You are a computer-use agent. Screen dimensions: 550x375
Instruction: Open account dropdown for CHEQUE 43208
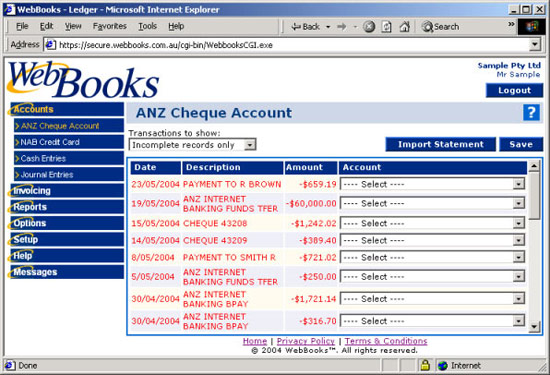pyautogui.click(x=518, y=223)
